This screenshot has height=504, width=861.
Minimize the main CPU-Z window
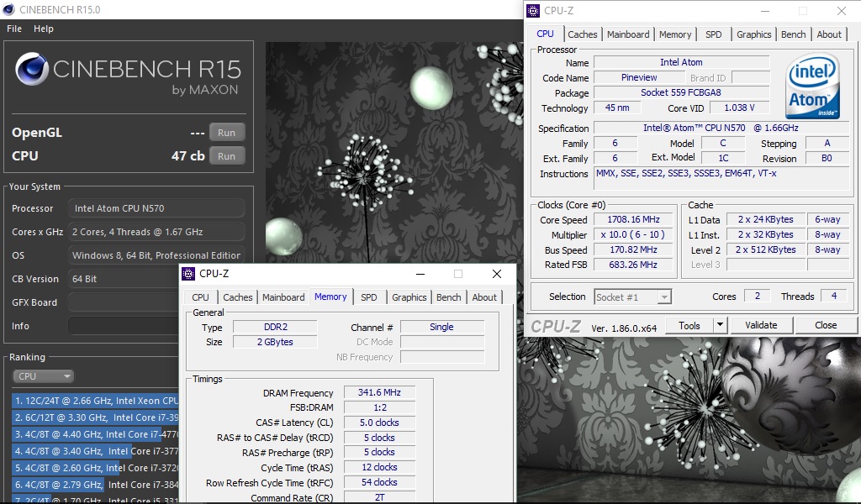[x=765, y=10]
